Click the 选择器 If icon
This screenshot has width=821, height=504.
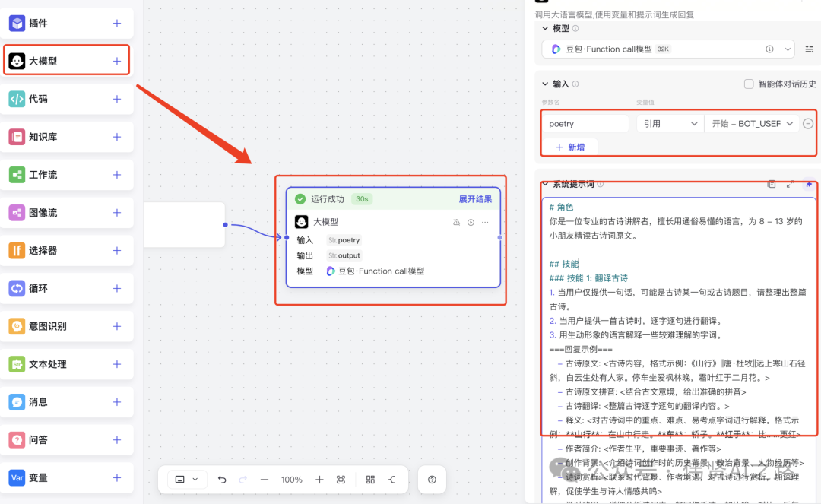[17, 250]
